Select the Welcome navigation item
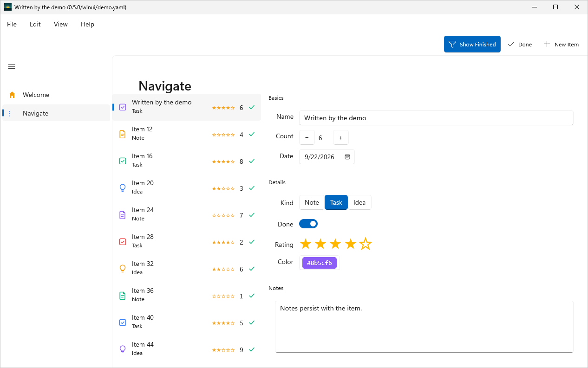 (x=56, y=95)
